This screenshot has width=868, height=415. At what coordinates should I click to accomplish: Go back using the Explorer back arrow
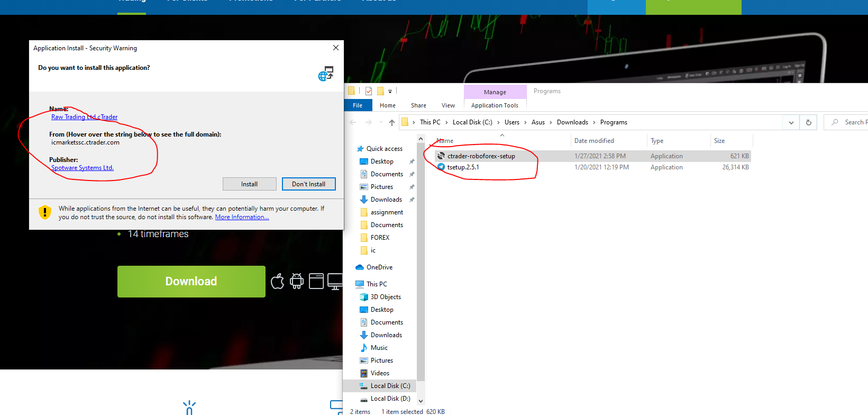point(353,122)
